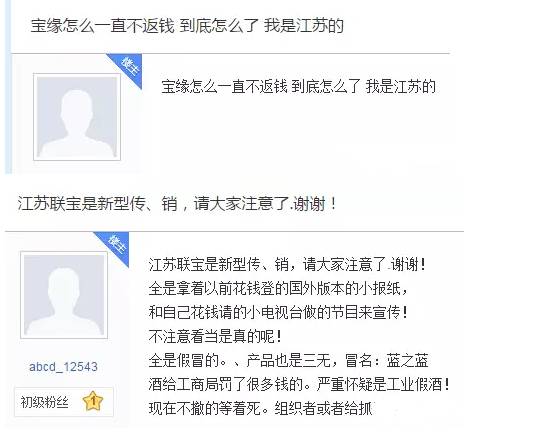Visit the abcd_12543 user profile link
The height and width of the screenshot is (440, 555).
63,367
